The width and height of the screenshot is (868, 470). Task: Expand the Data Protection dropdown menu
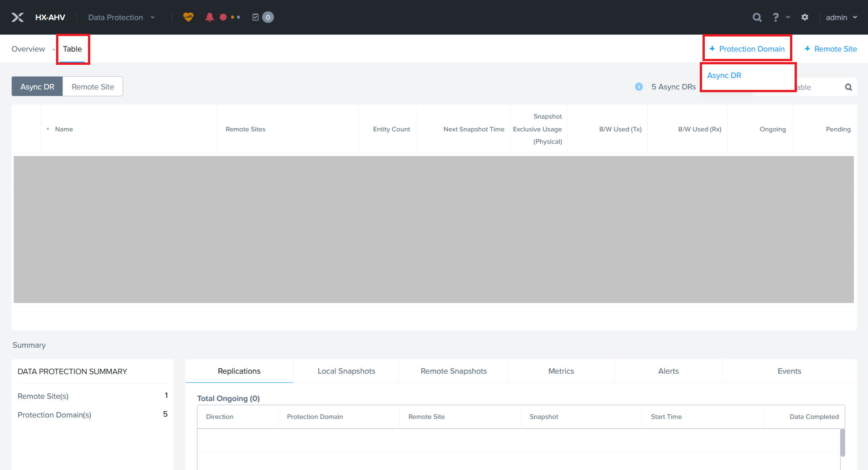pyautogui.click(x=121, y=17)
